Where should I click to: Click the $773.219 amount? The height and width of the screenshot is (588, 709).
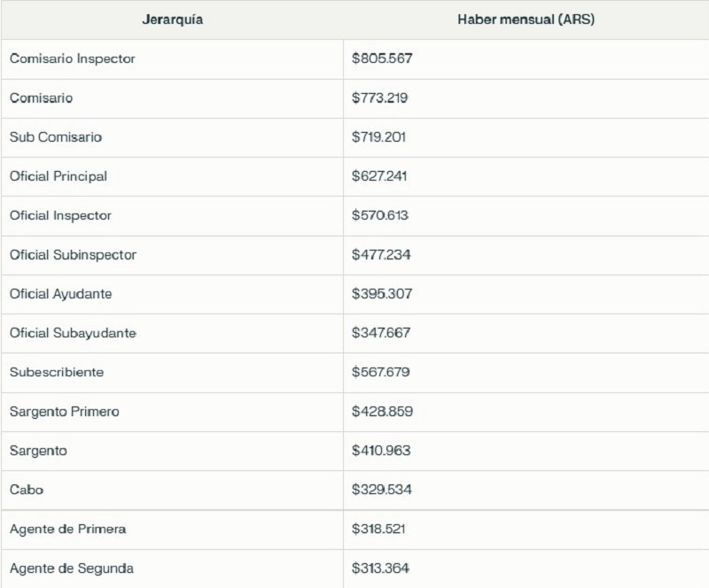click(379, 98)
